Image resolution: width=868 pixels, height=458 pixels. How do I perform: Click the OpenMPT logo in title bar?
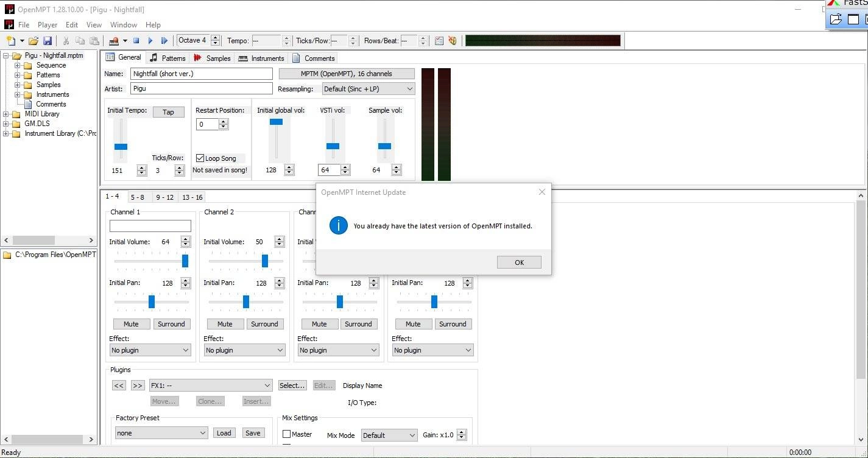(9, 10)
